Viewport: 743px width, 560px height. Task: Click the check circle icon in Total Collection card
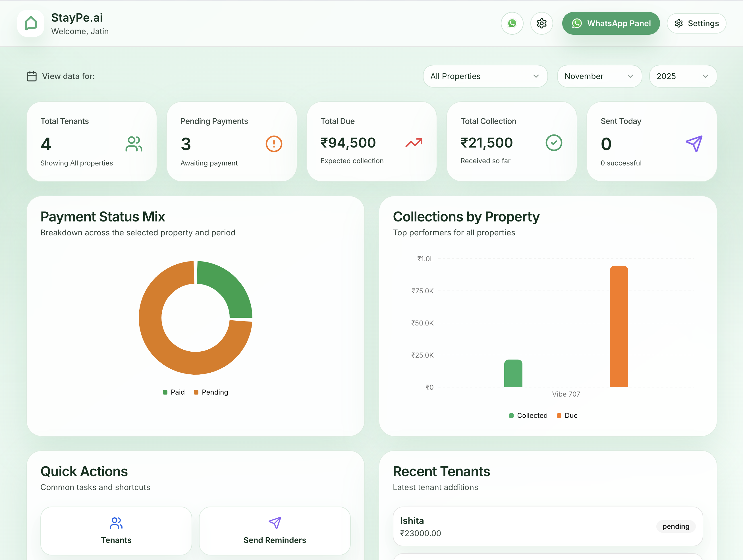coord(554,143)
